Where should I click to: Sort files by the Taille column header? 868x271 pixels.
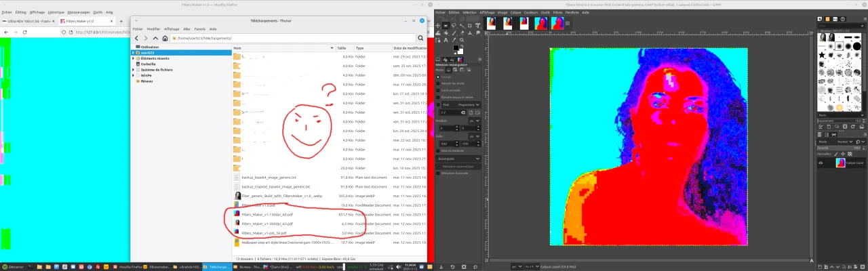tap(344, 48)
